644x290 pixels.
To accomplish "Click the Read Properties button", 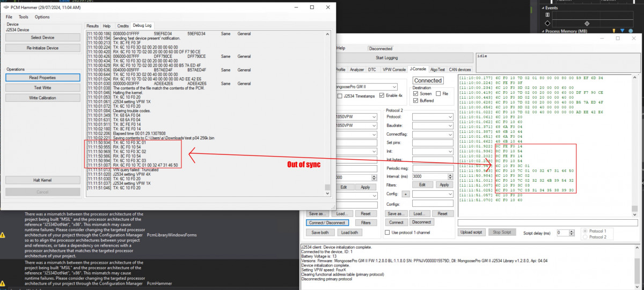I will [42, 78].
